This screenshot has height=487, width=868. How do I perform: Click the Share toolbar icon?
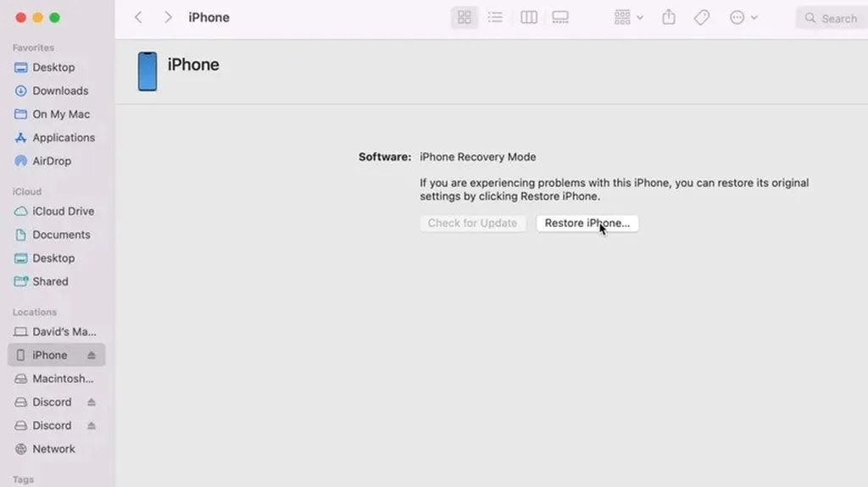[x=669, y=18]
